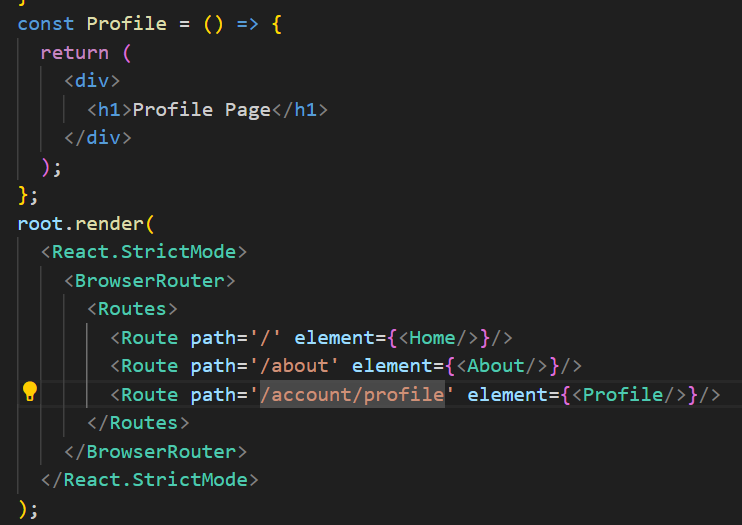Place cursor on 'Profile Page' heading text
Image resolution: width=742 pixels, height=525 pixels.
click(x=202, y=109)
